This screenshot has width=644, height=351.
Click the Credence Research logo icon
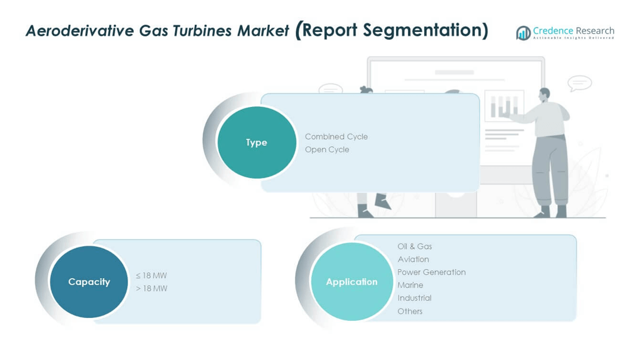click(x=523, y=33)
